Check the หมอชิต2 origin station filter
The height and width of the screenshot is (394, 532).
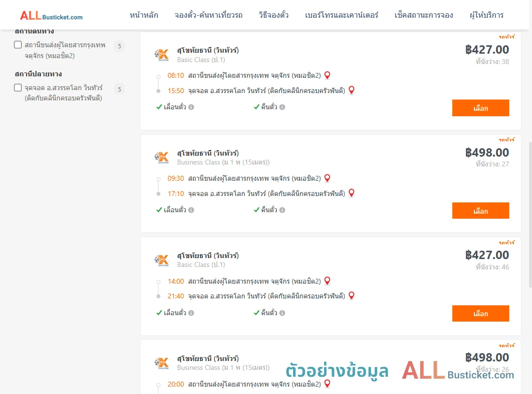pyautogui.click(x=18, y=45)
